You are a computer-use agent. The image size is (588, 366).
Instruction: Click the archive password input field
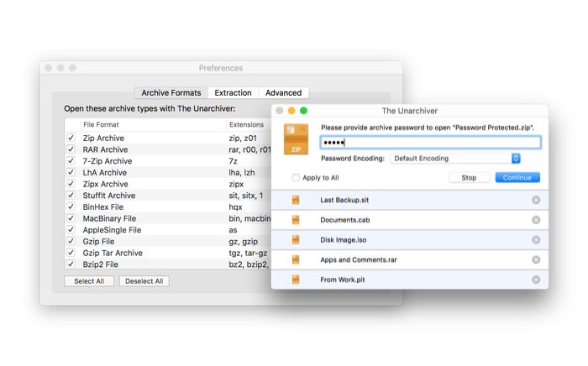tap(430, 143)
